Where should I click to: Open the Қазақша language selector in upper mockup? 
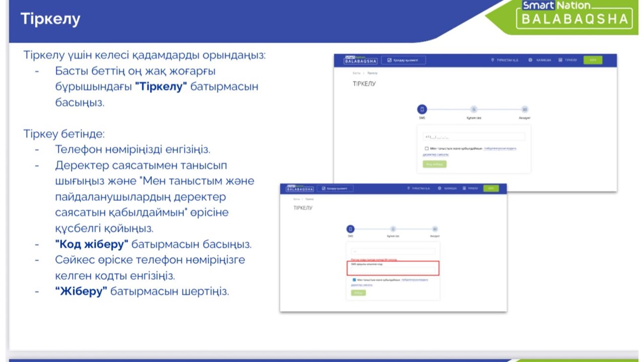tap(540, 60)
